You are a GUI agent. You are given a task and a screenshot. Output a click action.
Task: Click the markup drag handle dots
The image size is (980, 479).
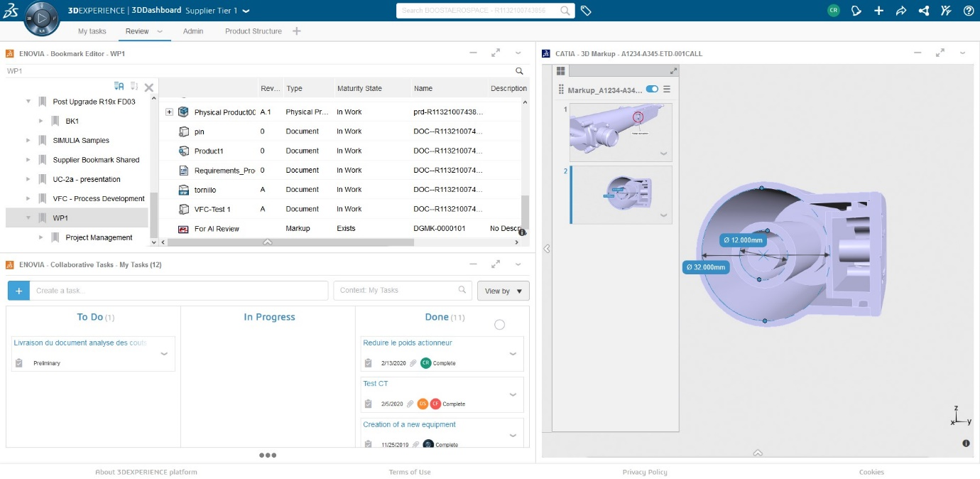[x=561, y=90]
